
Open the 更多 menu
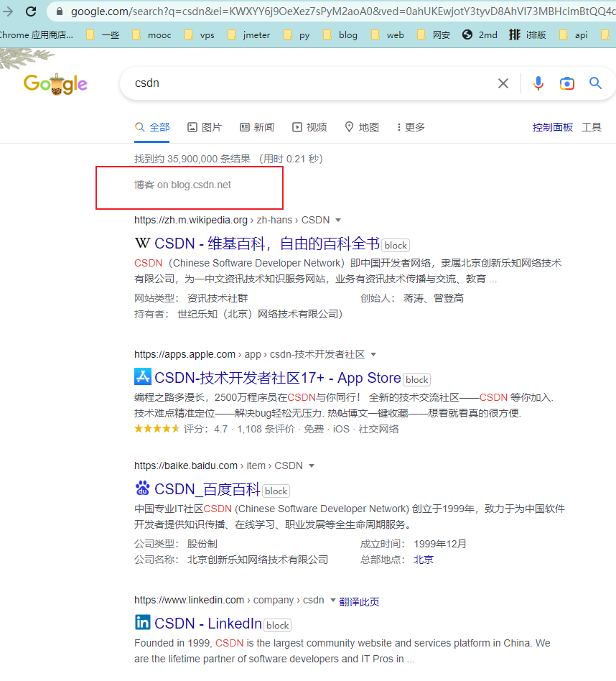pyautogui.click(x=411, y=127)
